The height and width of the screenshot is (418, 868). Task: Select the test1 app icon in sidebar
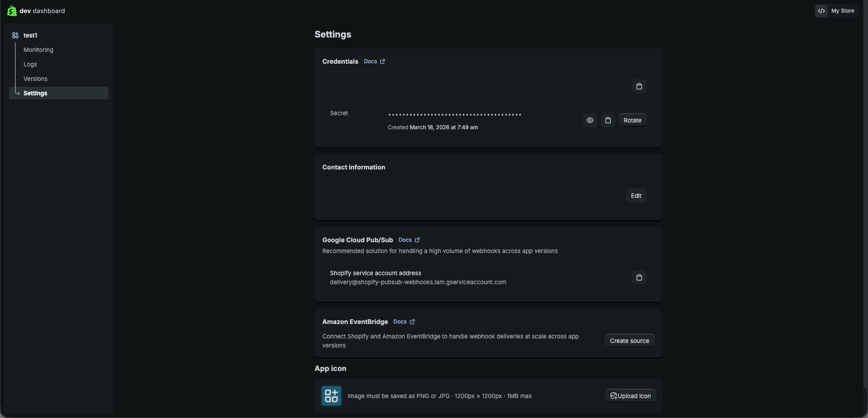(x=15, y=35)
